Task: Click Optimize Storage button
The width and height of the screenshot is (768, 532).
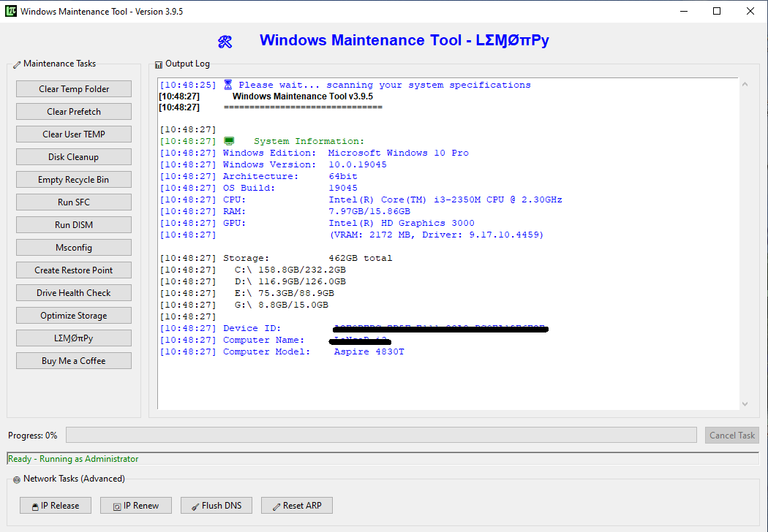Action: pyautogui.click(x=74, y=316)
